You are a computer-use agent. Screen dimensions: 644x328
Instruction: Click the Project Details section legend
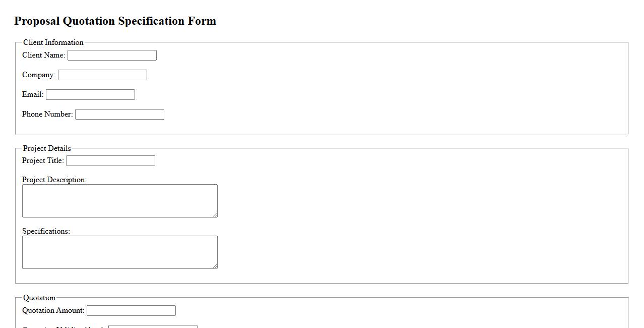(x=47, y=148)
